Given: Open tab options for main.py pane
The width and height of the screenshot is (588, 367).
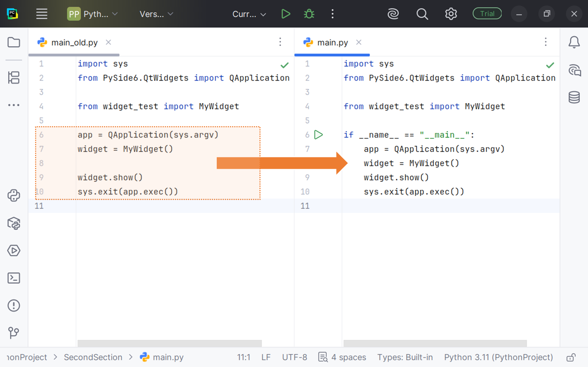Looking at the screenshot, I should pyautogui.click(x=546, y=42).
